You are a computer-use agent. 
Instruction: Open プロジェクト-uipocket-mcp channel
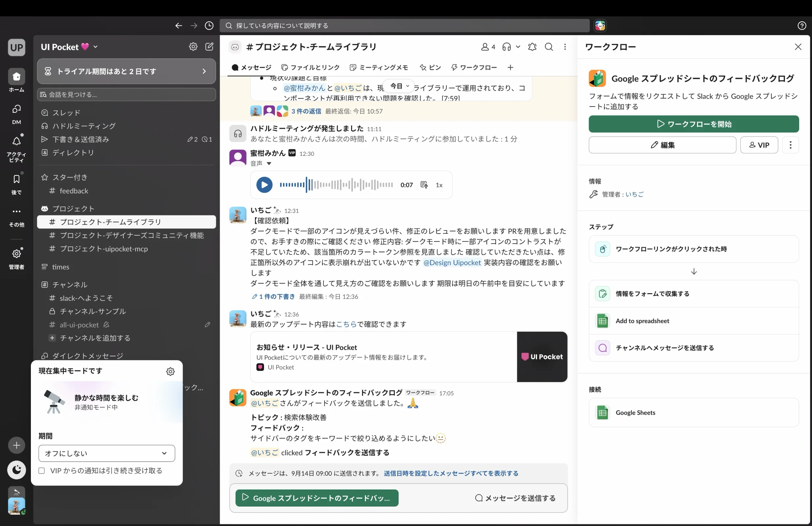point(126,249)
